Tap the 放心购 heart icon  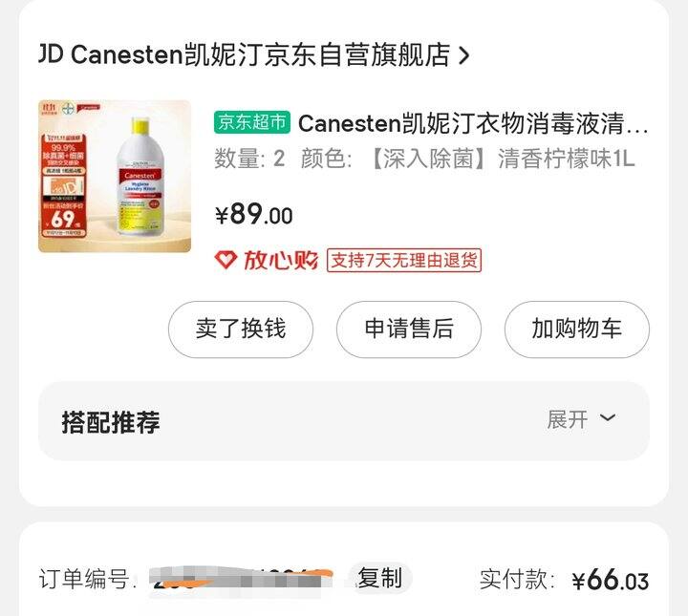click(x=226, y=260)
